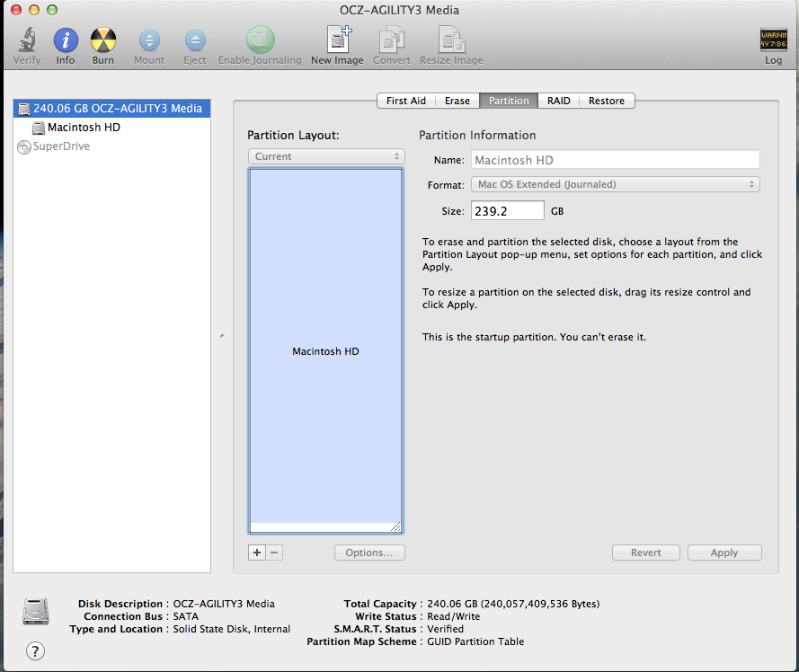Open the Restore tab

(607, 101)
